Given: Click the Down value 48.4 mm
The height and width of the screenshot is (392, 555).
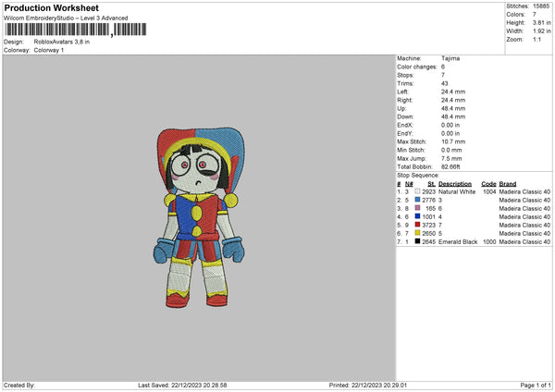Looking at the screenshot, I should pyautogui.click(x=453, y=116).
